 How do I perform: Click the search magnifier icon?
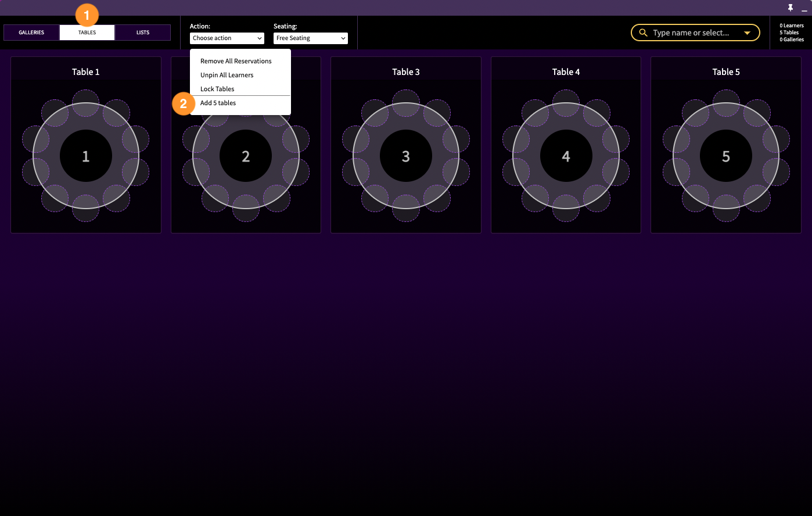(x=643, y=33)
